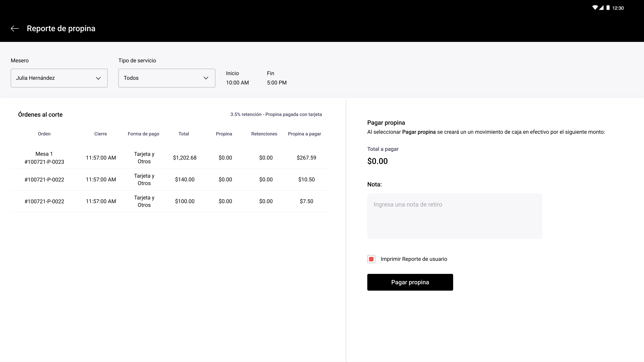Tap the battery status icon
Viewport: 644px width, 362px height.
click(608, 8)
